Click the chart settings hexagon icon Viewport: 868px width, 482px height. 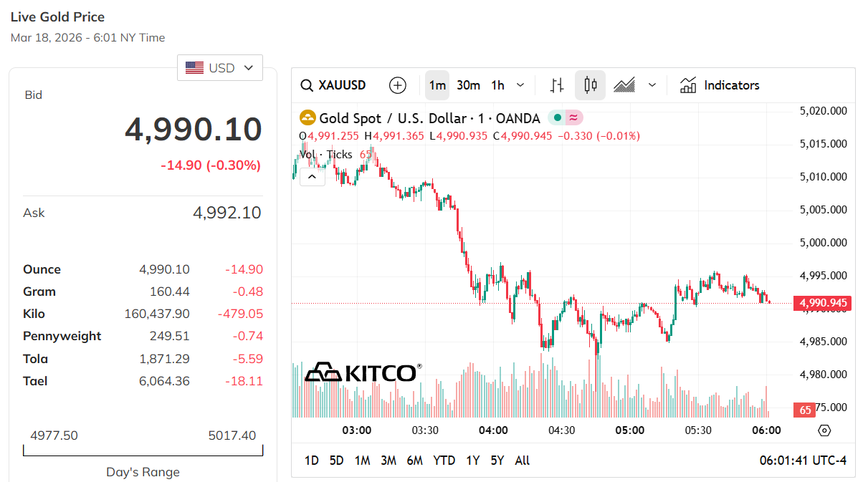(824, 430)
